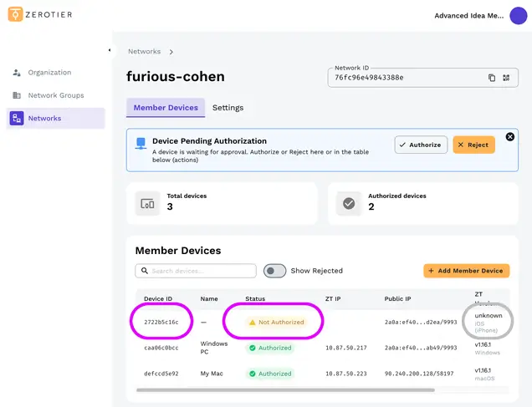Authorize the pending device
Image resolution: width=532 pixels, height=407 pixels.
point(421,145)
